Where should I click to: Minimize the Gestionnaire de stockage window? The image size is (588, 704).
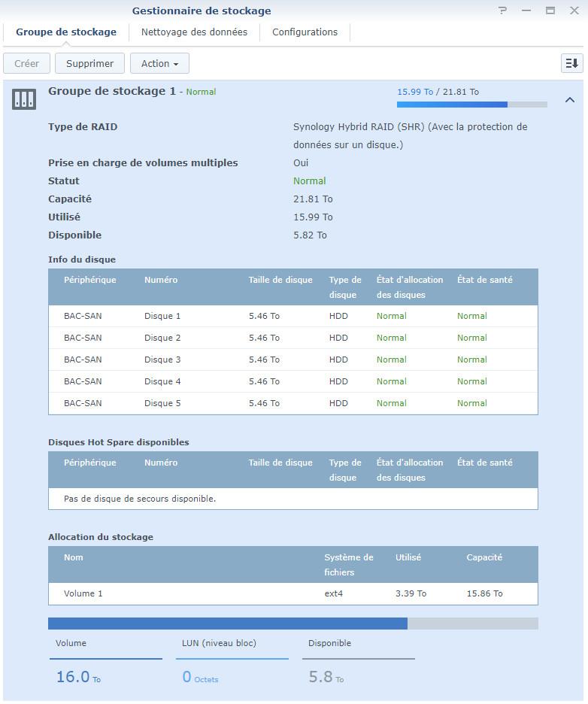point(526,11)
